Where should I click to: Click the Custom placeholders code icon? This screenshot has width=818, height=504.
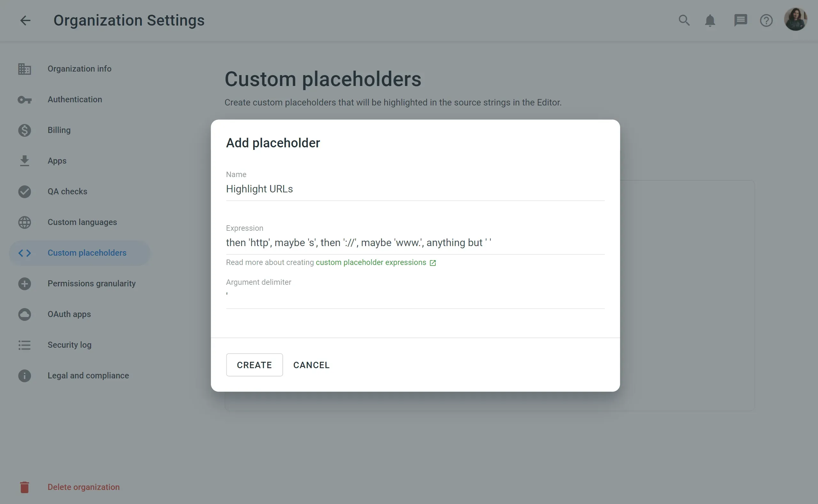tap(24, 253)
